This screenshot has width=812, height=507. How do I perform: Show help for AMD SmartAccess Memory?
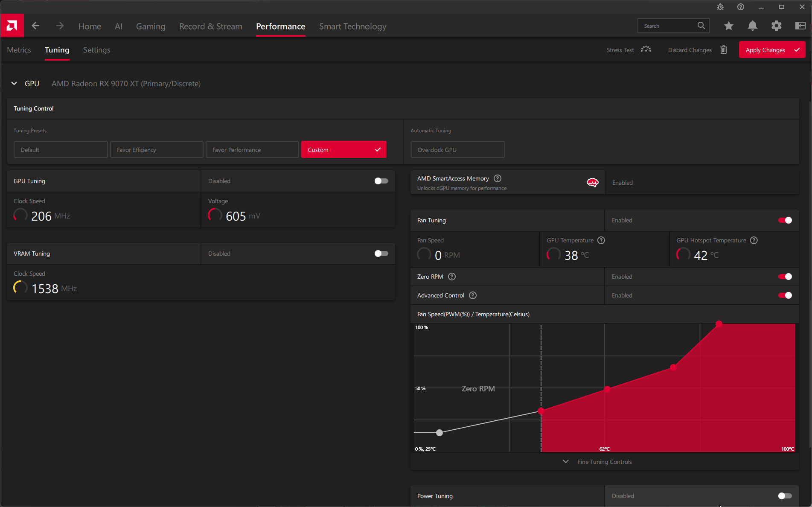click(x=498, y=178)
